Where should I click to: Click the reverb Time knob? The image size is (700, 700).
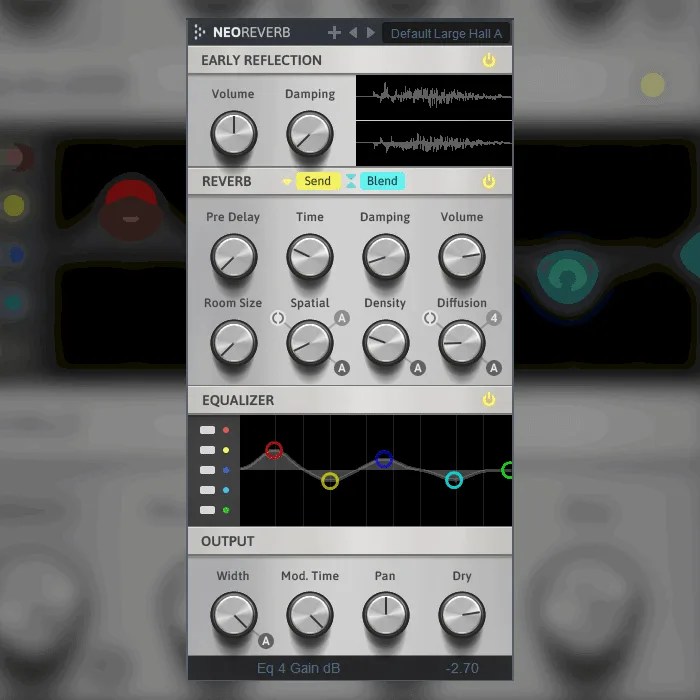(309, 256)
